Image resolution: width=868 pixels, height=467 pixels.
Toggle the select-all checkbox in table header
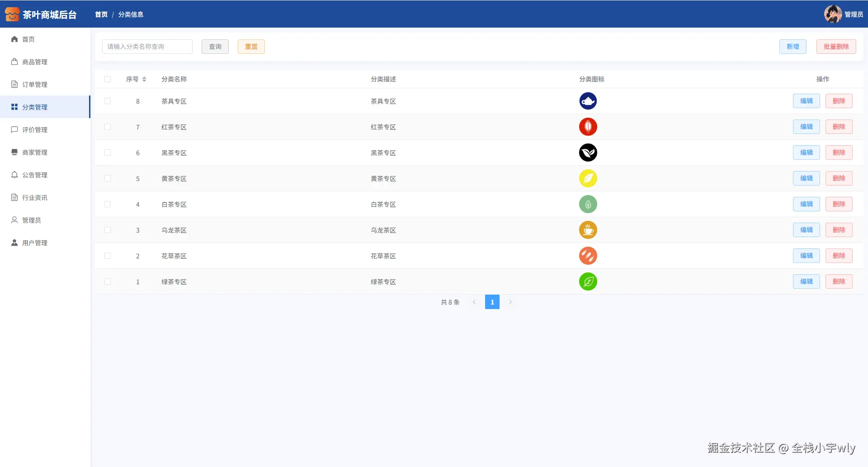coord(108,79)
